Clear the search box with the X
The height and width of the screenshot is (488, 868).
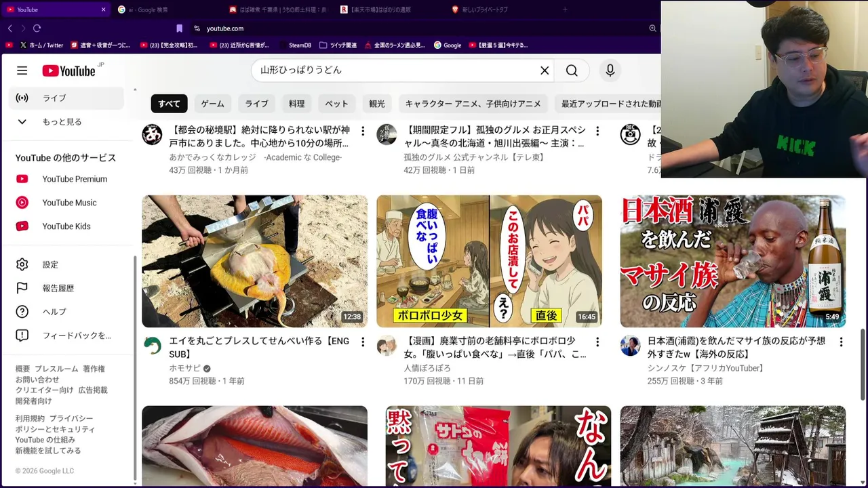pos(545,70)
